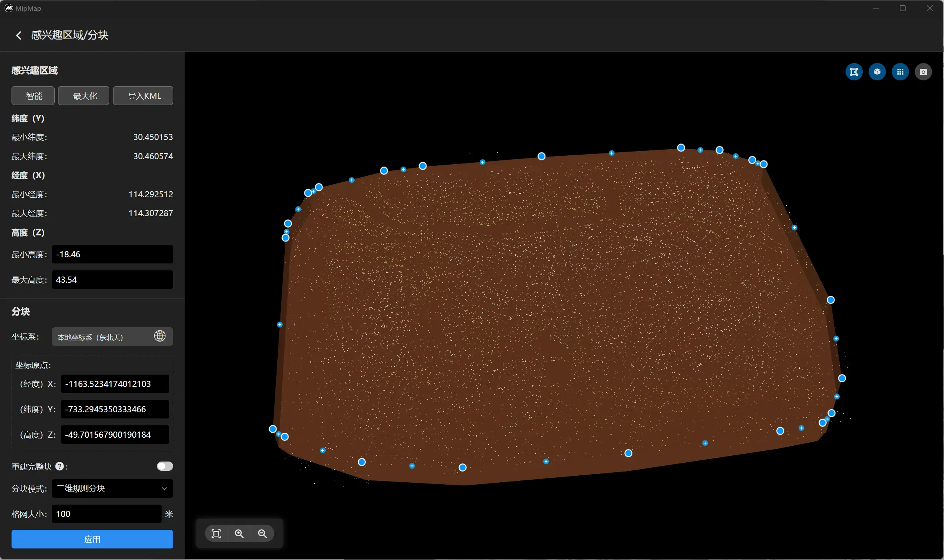Viewport: 944px width, 560px height.
Task: Go back using the arrow beside 感兴趣区域/分块
Action: tap(18, 35)
